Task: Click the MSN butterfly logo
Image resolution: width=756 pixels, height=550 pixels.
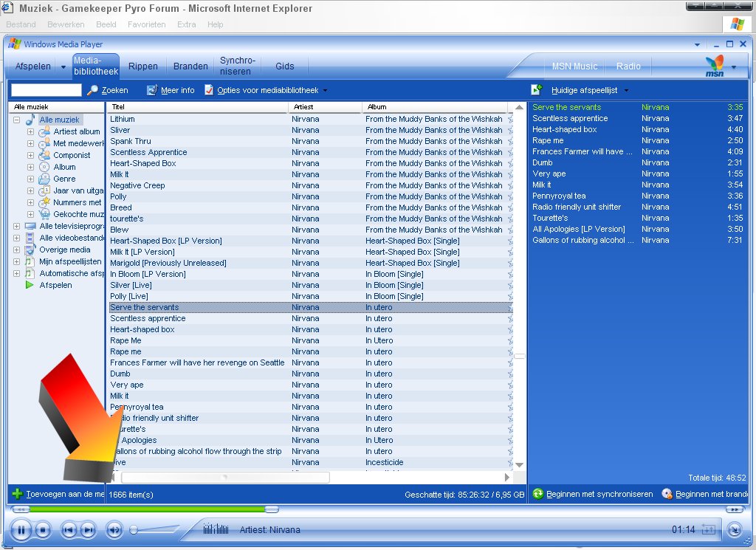Action: click(x=715, y=65)
